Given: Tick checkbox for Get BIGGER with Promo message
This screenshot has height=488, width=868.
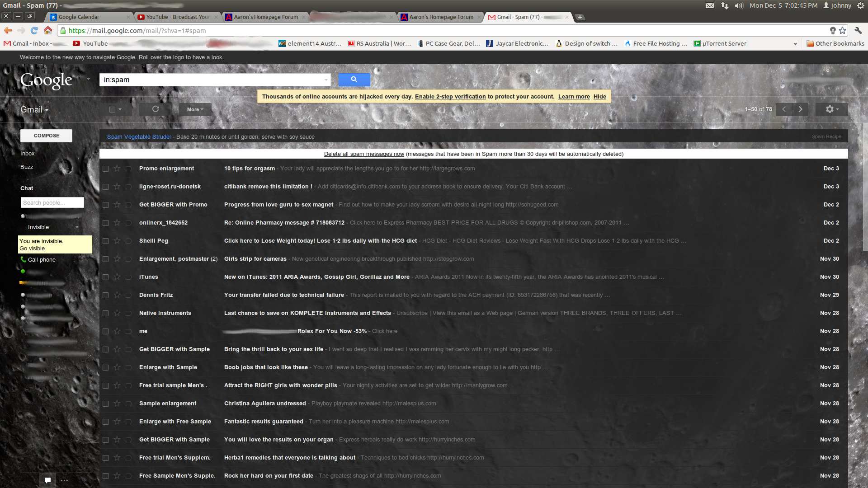Looking at the screenshot, I should [x=105, y=205].
